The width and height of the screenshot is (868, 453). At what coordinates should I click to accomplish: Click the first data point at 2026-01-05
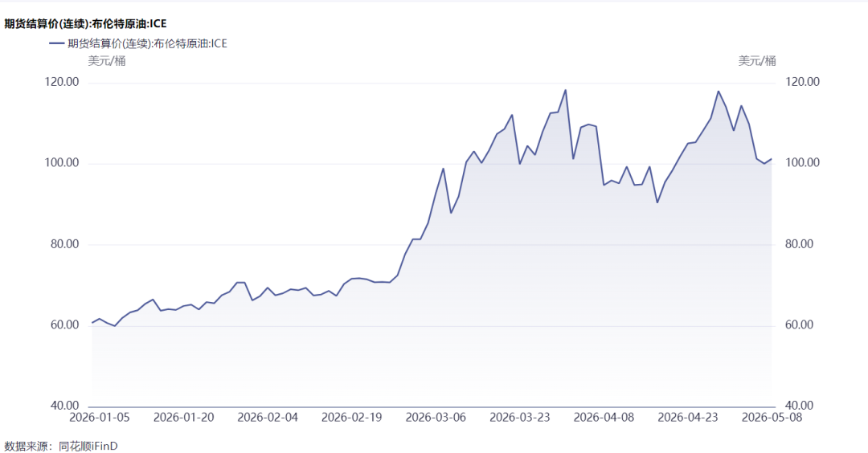click(92, 322)
